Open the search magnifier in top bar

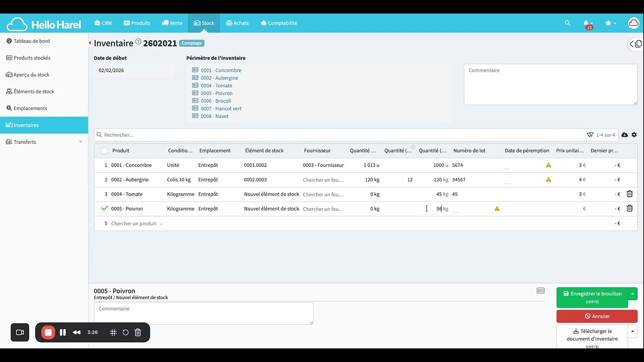[x=568, y=23]
